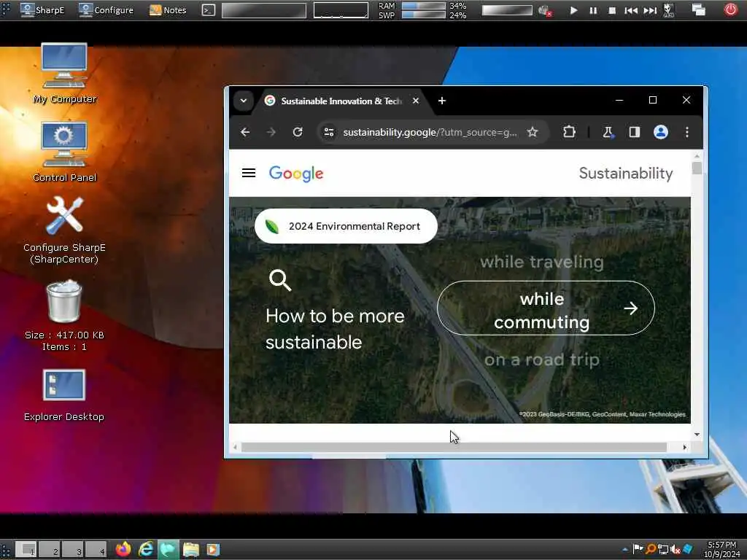Click horizontal scrollbar left arrow
The height and width of the screenshot is (560, 747).
click(236, 447)
